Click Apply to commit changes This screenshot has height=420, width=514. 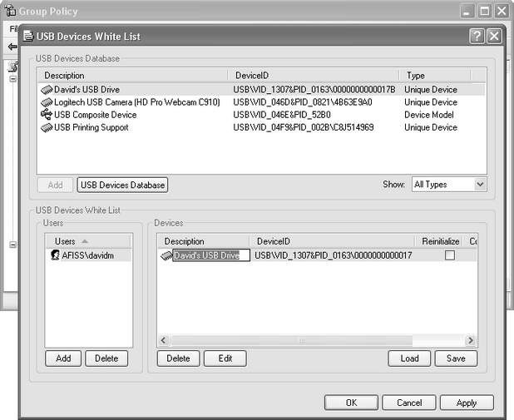pos(467,403)
